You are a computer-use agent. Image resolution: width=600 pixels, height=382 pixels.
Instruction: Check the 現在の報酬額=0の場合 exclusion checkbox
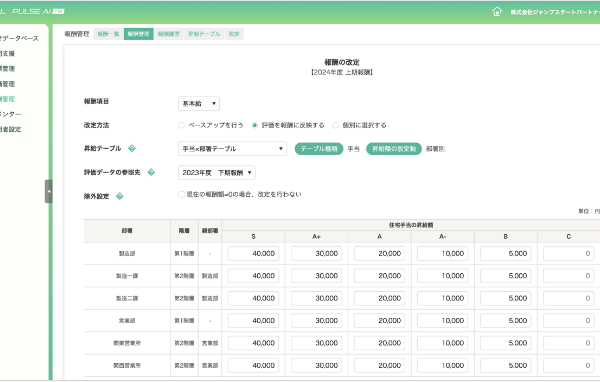tap(181, 194)
